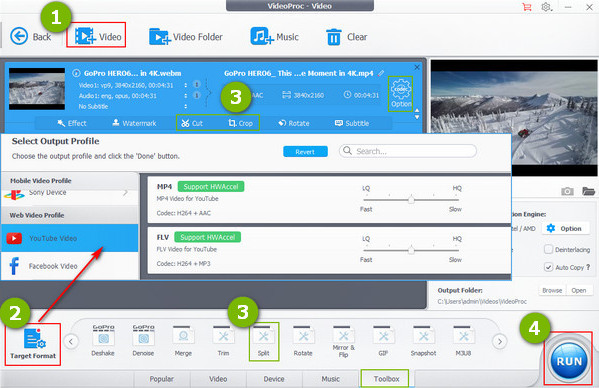Open the shopping cart icon

tap(527, 7)
